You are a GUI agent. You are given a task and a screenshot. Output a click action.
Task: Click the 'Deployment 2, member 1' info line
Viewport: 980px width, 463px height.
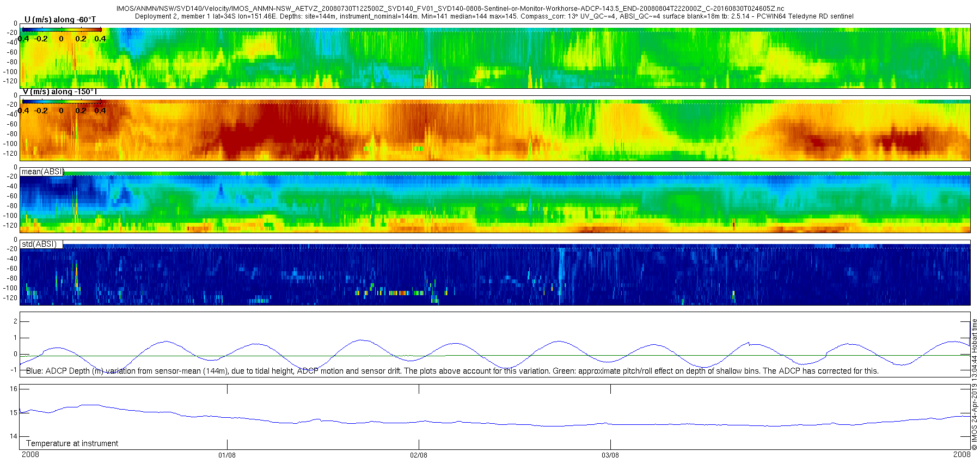tap(494, 16)
